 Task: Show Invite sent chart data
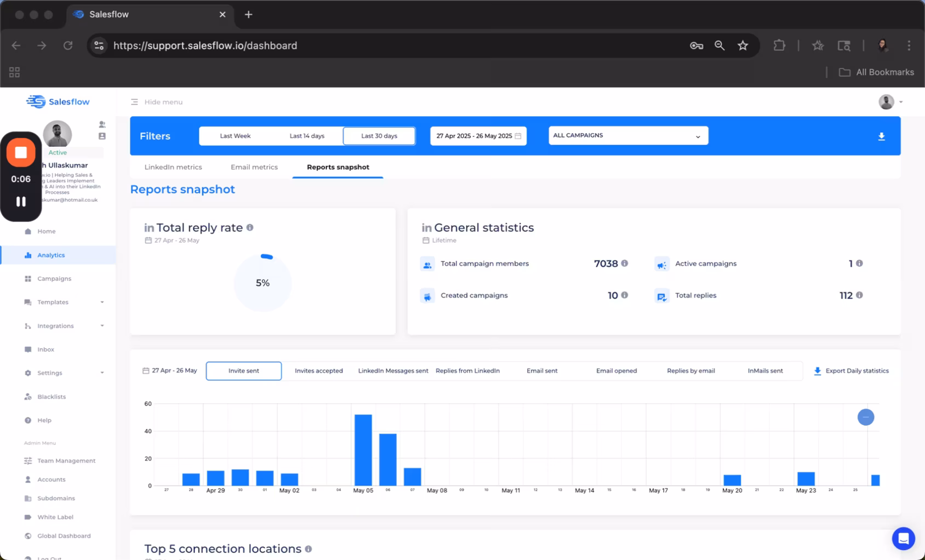[x=244, y=371]
